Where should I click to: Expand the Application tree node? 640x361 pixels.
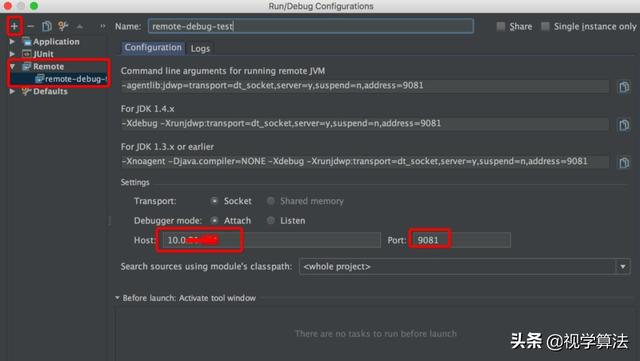click(x=12, y=42)
